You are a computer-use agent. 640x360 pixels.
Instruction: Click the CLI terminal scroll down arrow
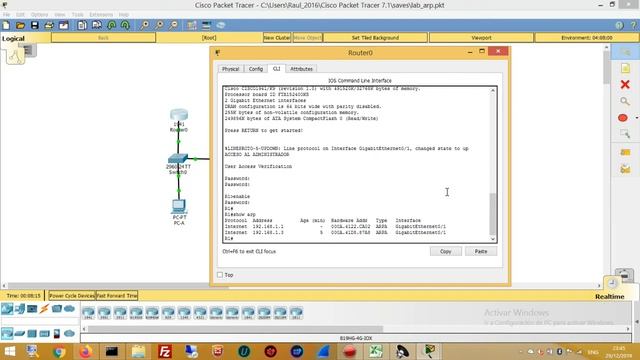[x=493, y=239]
